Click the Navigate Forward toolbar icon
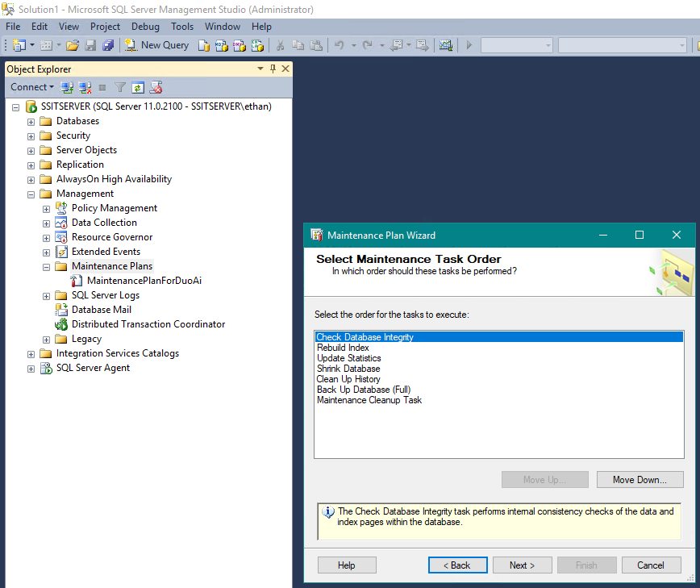Viewport: 700px width, 588px height. pyautogui.click(x=422, y=45)
